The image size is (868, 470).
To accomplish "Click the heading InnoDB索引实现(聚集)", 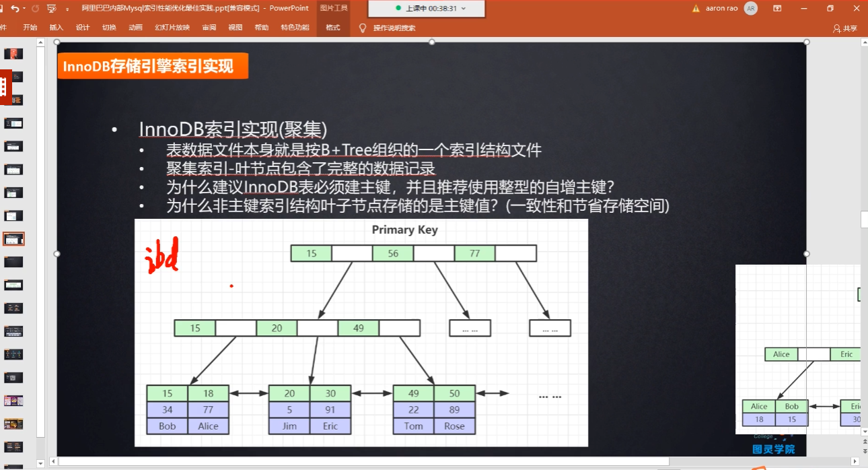I will point(233,129).
